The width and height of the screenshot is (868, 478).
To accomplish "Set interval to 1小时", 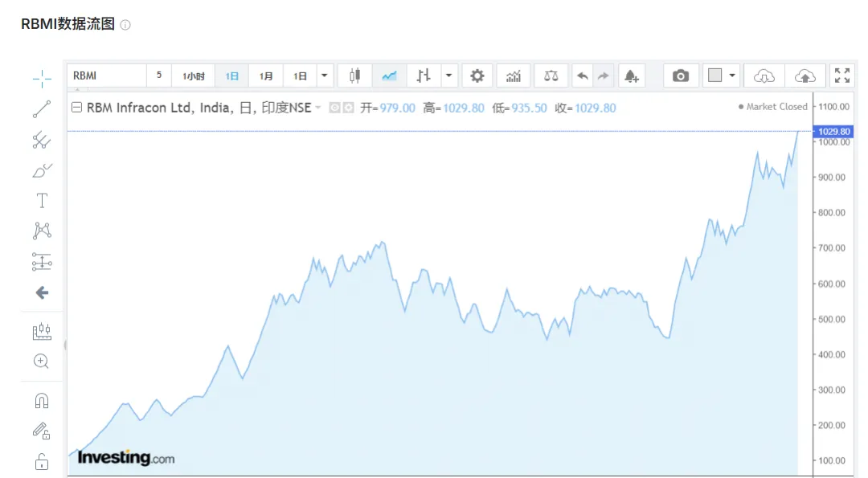I will [x=193, y=76].
